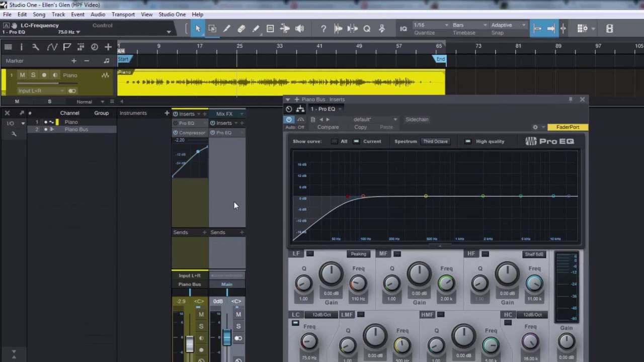Open Pro EQ routing icon
This screenshot has width=644, height=362.
point(300,109)
